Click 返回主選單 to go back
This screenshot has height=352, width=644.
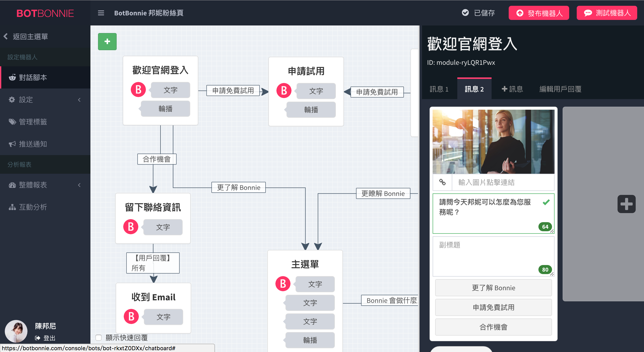point(30,37)
